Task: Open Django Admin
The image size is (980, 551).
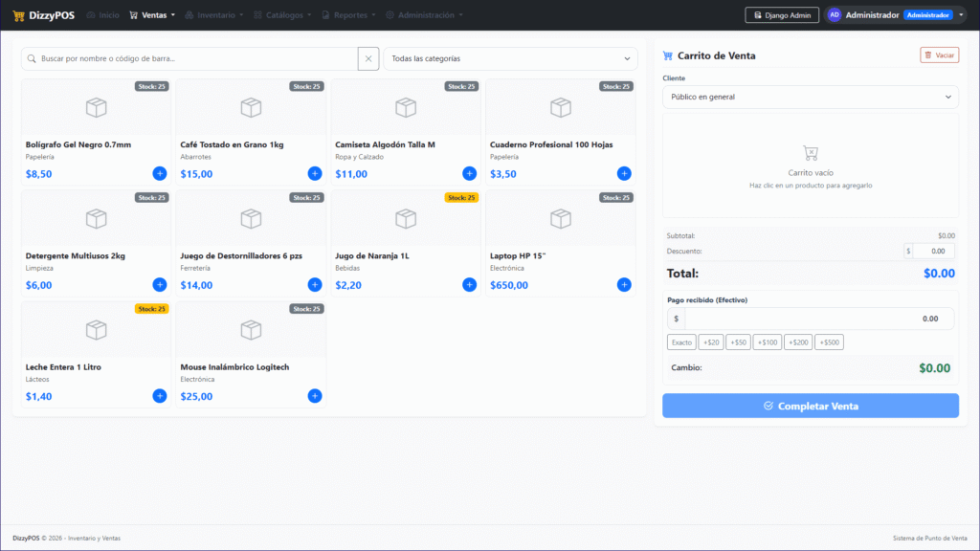Action: tap(782, 15)
